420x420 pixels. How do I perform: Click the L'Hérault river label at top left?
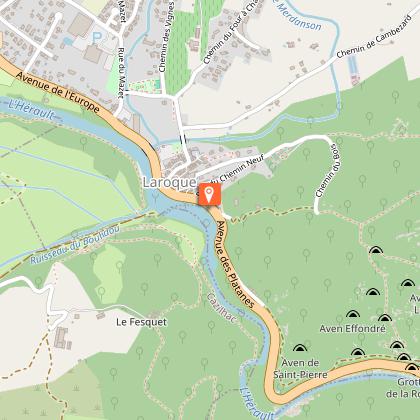(x=31, y=110)
